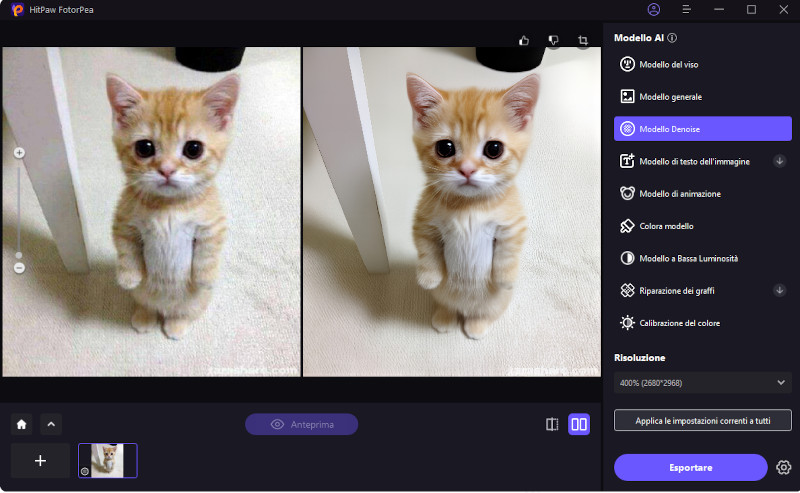The image size is (800, 493).
Task: Click Applica le impostazioni correnti a tutti
Action: [702, 421]
